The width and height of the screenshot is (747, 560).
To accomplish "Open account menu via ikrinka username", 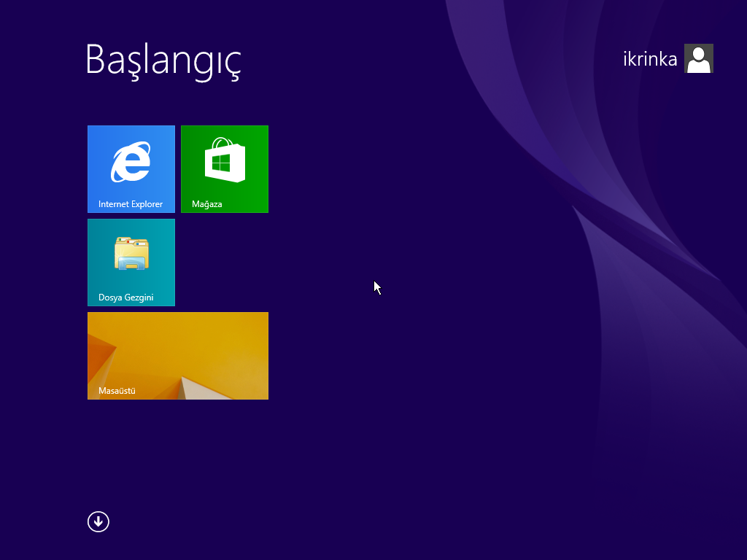I will coord(650,59).
